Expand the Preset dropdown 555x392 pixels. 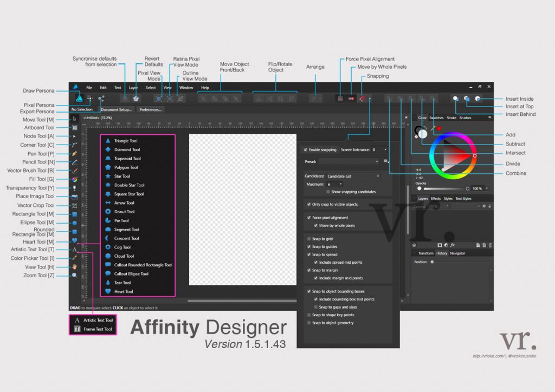[349, 161]
